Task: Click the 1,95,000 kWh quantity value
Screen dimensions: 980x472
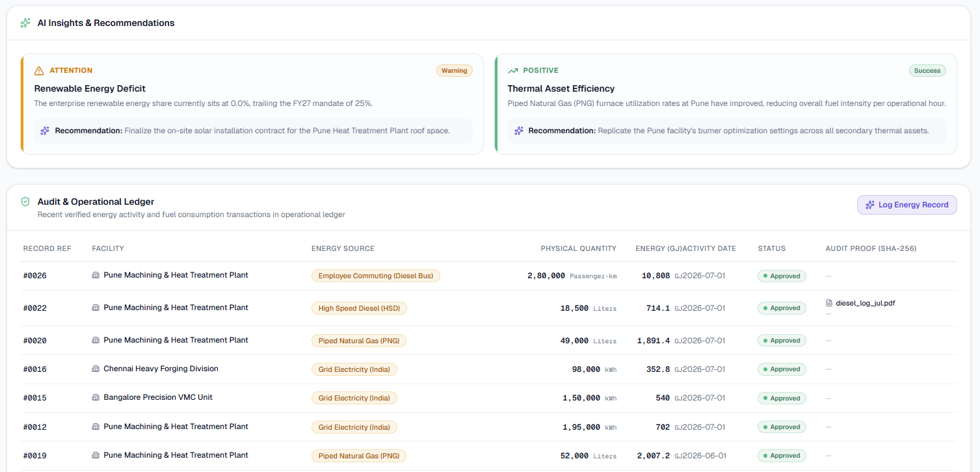Action: [590, 427]
